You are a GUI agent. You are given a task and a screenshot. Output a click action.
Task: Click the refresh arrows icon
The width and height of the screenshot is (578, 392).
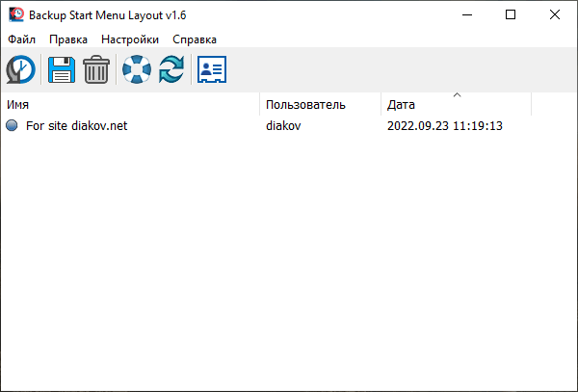[x=171, y=69]
